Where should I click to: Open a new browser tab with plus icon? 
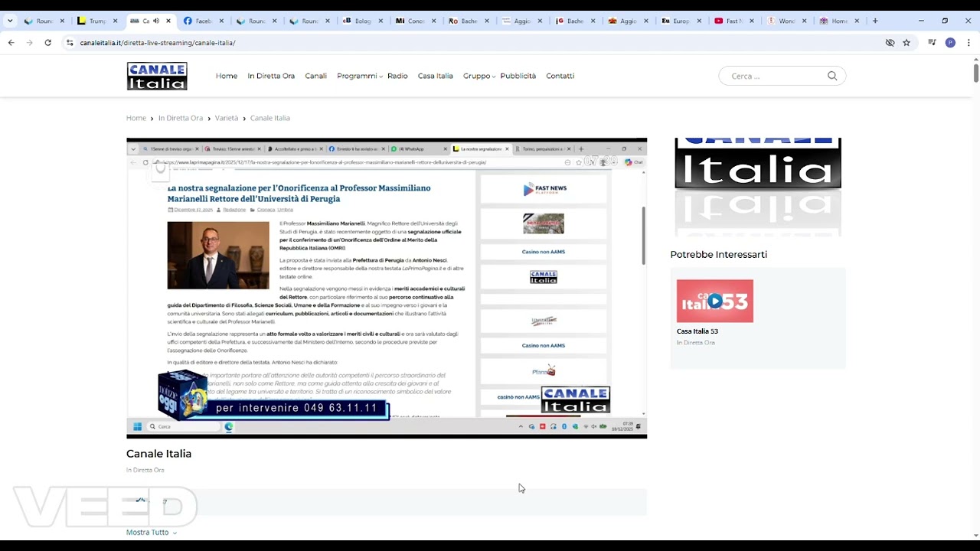tap(875, 21)
